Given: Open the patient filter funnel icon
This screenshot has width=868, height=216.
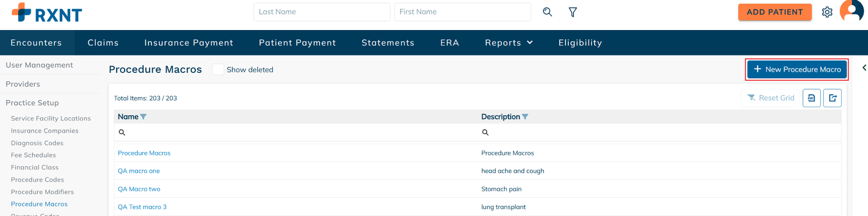Looking at the screenshot, I should point(573,12).
